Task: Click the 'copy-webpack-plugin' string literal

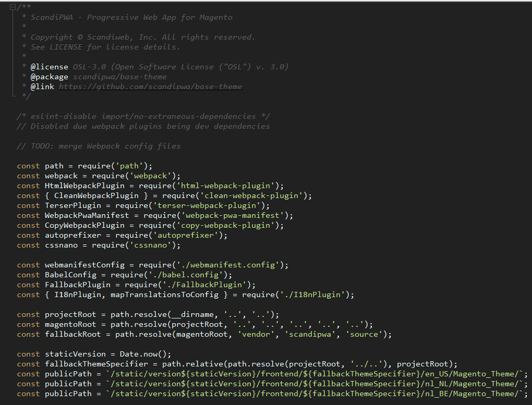Action: point(225,225)
